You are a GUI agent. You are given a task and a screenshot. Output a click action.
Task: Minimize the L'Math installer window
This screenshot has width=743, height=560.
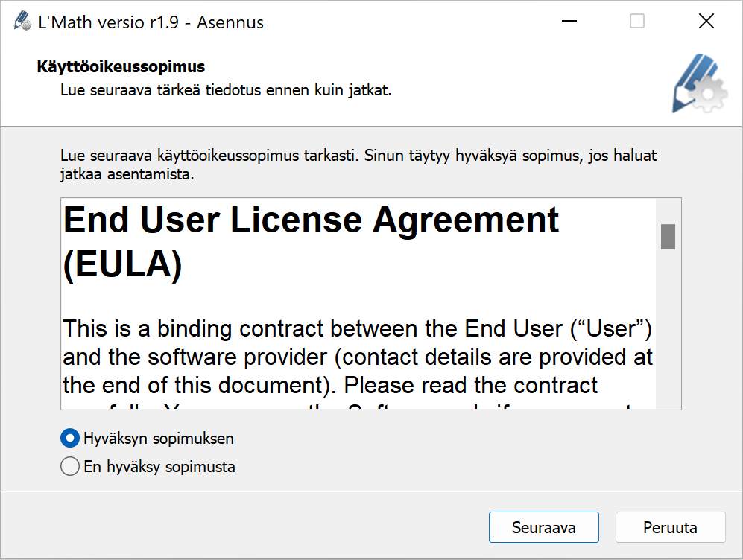tap(569, 21)
